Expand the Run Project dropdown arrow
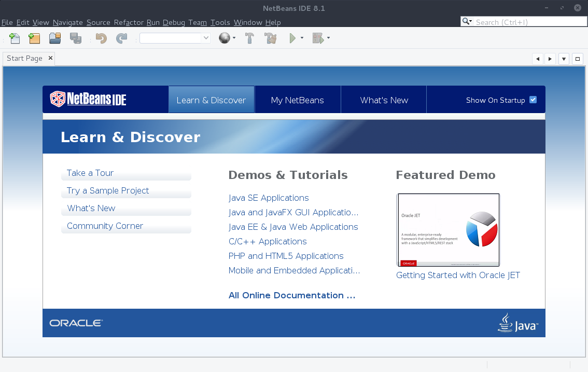 pos(302,38)
